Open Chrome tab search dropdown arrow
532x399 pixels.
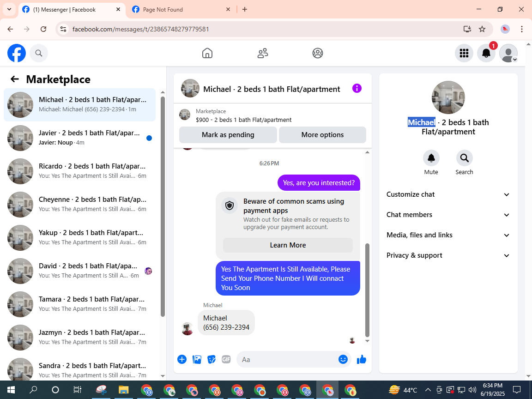9,10
